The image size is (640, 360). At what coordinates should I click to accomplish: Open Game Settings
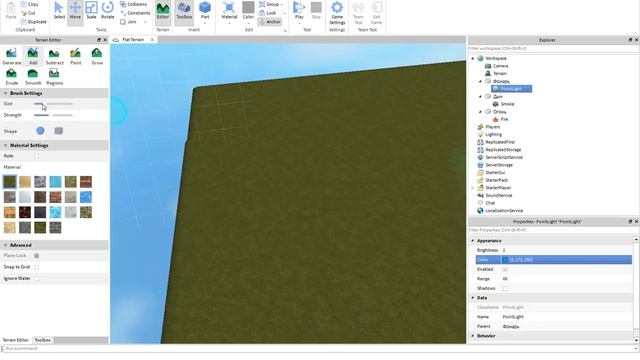(337, 12)
